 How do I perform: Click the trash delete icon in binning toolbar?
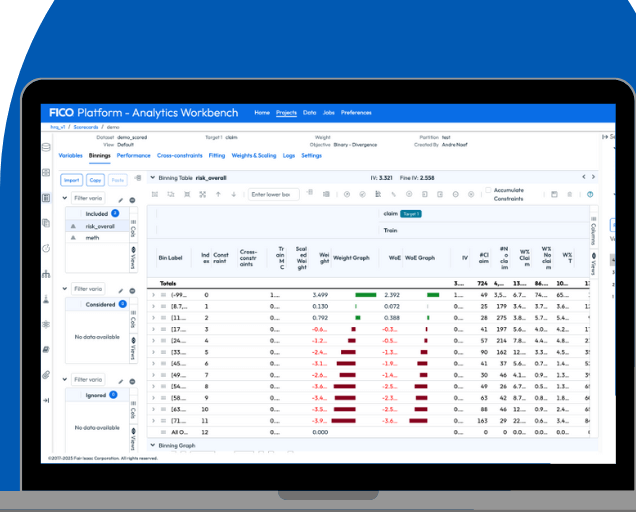[x=570, y=194]
